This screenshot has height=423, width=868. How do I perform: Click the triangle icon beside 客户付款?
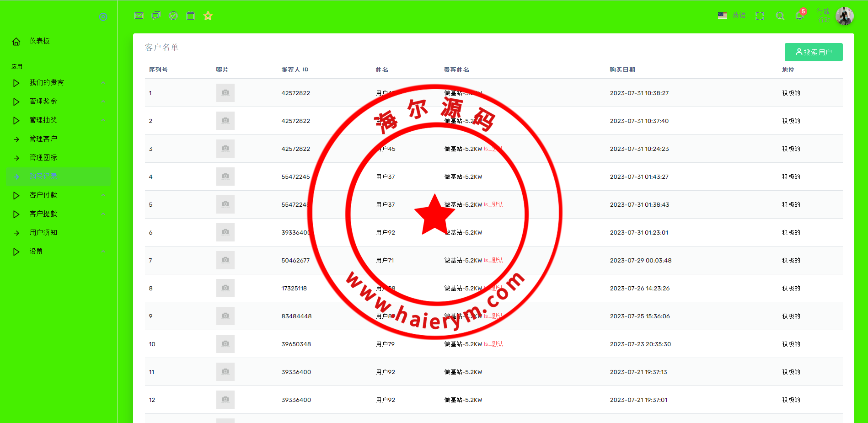coord(16,196)
